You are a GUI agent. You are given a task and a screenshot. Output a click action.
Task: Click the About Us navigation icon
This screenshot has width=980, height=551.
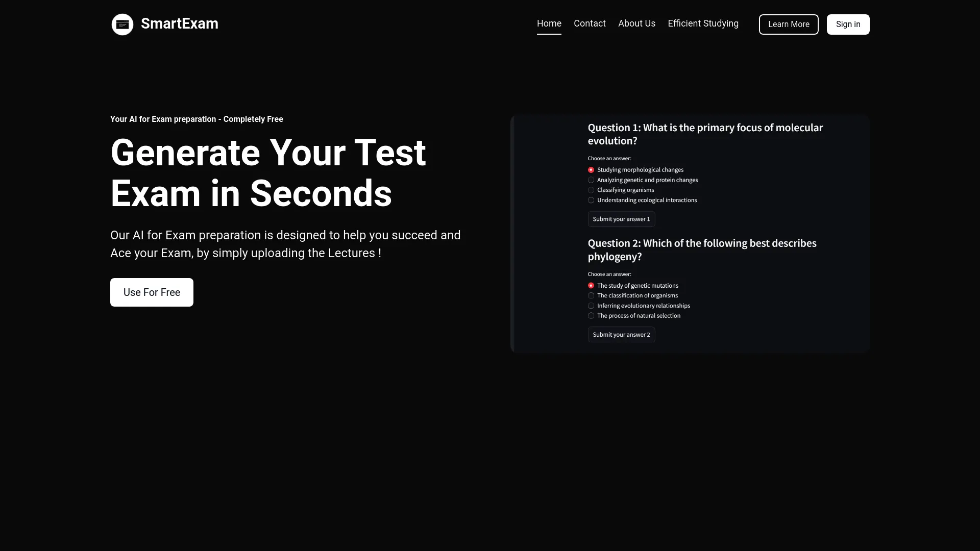coord(636,23)
